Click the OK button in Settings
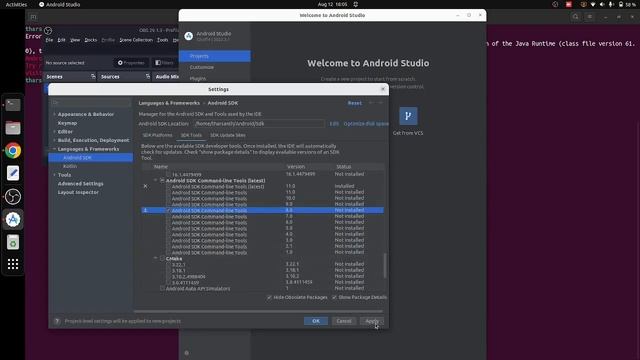The width and height of the screenshot is (640, 360). [316, 321]
